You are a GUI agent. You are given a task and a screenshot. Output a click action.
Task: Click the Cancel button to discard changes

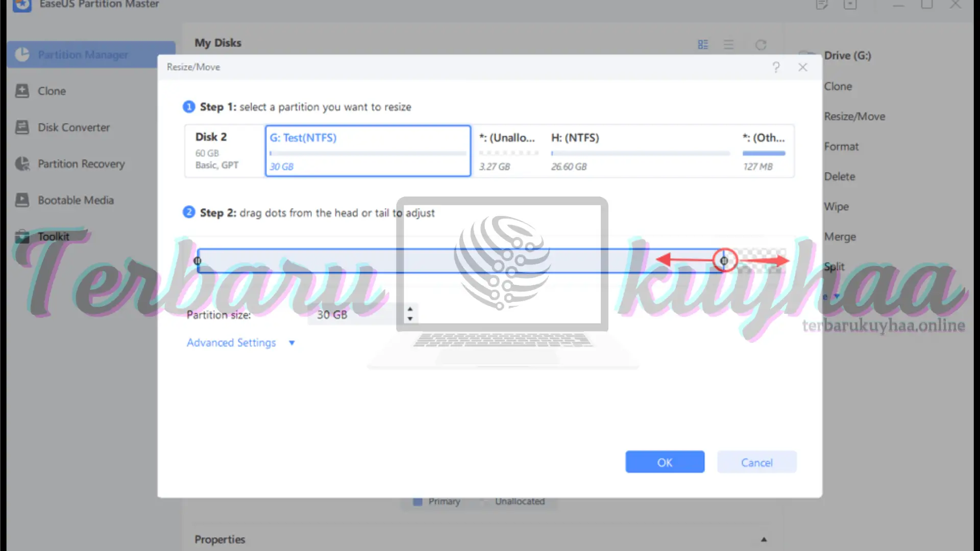756,463
